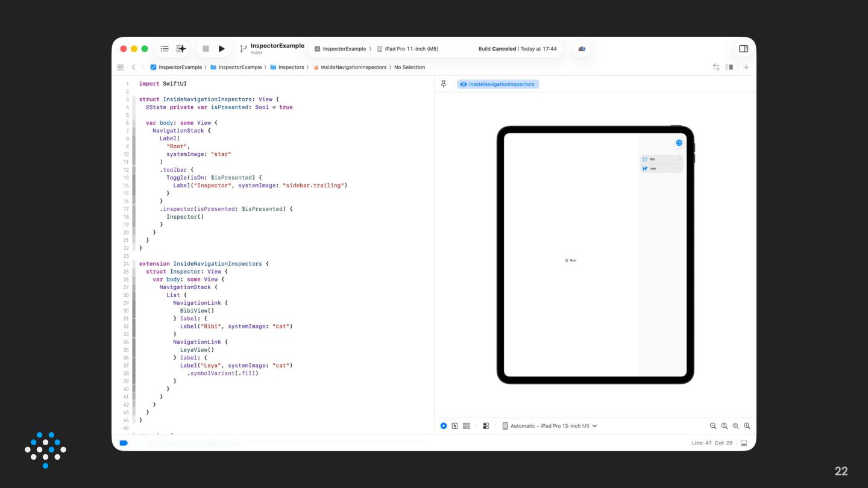Zoom out the canvas preview
The width and height of the screenshot is (868, 488).
tap(713, 426)
